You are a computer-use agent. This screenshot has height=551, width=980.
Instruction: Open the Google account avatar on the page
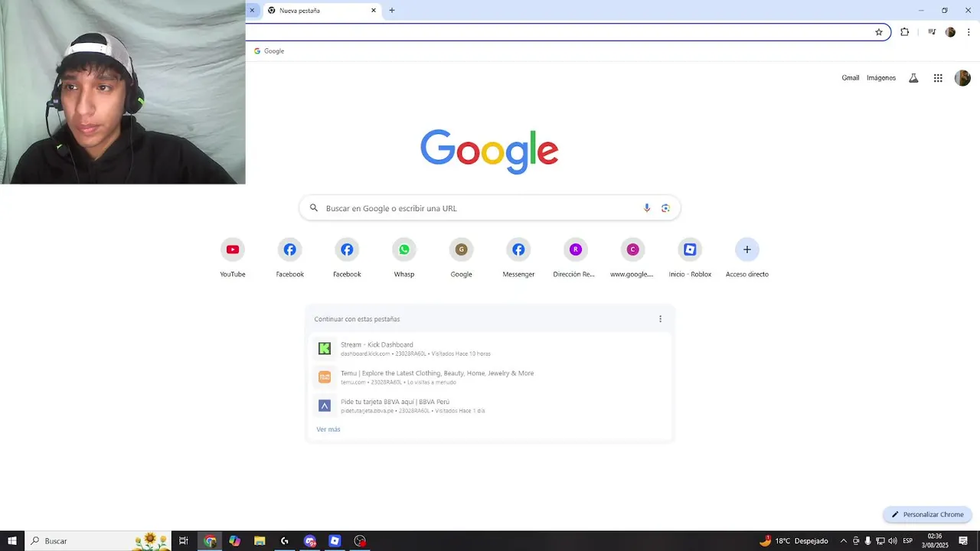962,78
